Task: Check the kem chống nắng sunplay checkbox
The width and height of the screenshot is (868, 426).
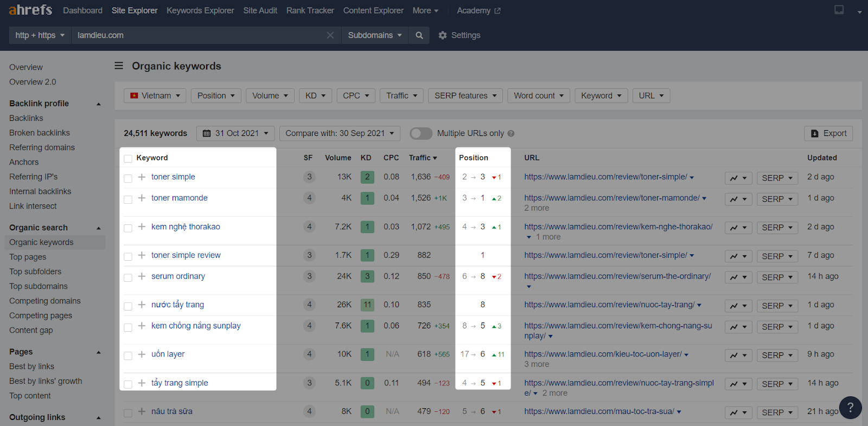Action: click(128, 327)
